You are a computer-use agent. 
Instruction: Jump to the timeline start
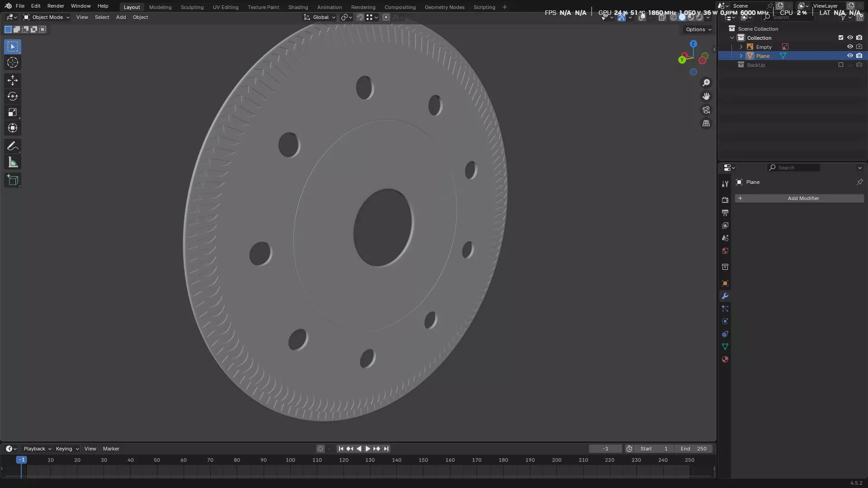pos(341,449)
